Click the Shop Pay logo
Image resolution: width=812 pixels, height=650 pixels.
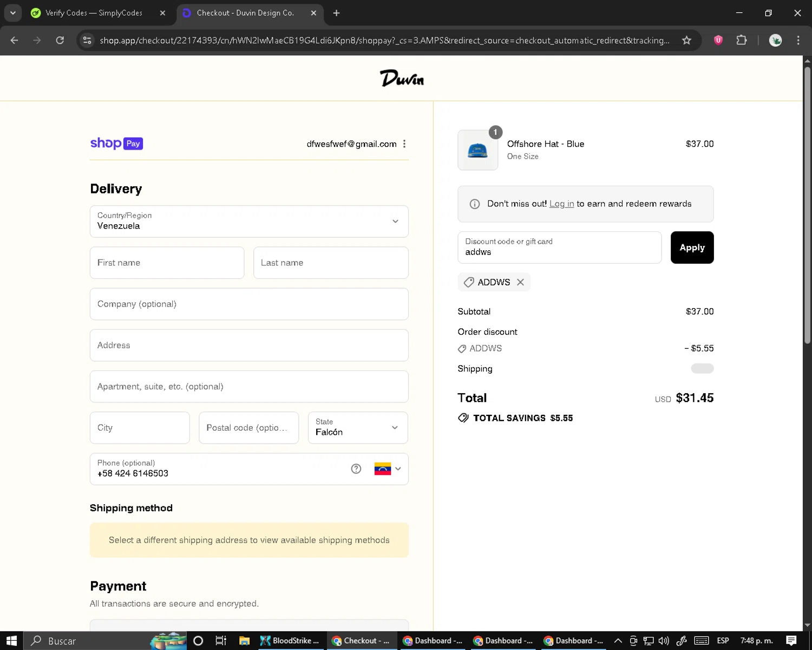(x=116, y=144)
